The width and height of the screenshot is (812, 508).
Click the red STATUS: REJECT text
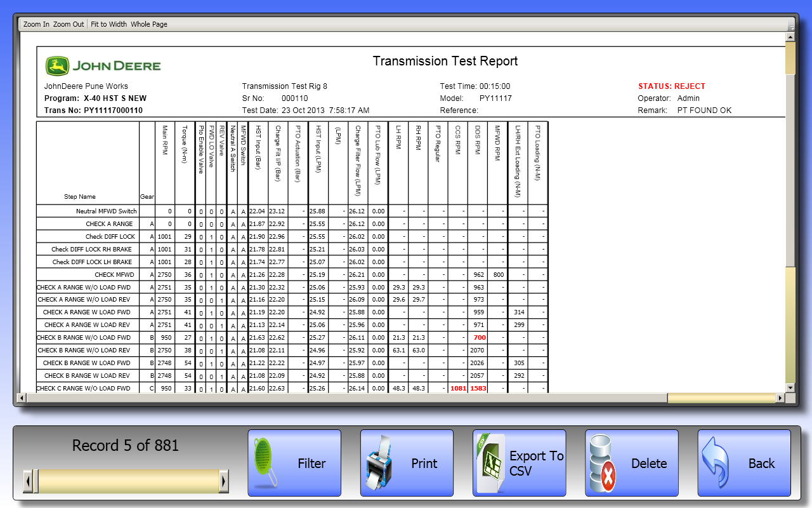coord(671,86)
